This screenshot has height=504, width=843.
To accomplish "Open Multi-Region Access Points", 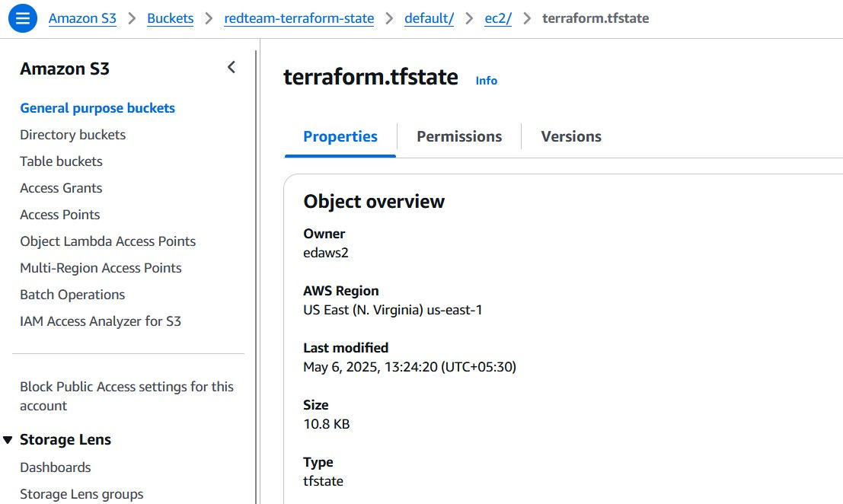I will pos(101,267).
